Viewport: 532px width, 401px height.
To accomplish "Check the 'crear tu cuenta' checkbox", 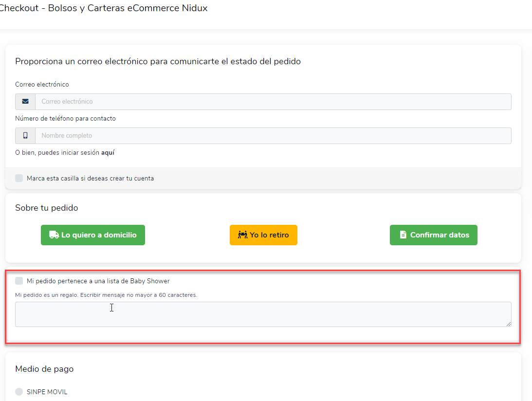I will pos(19,178).
